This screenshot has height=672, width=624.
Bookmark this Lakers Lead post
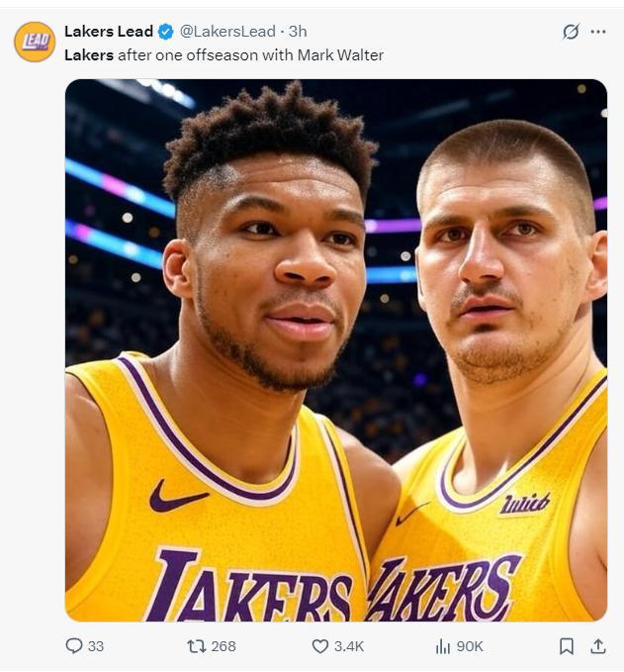[x=566, y=646]
